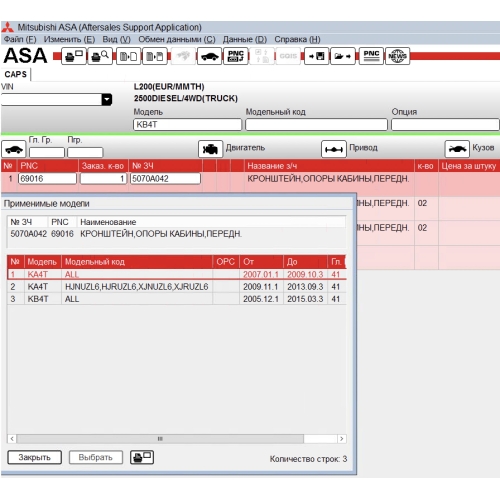Click the document-to-clipboard toolbar icon

tap(155, 56)
